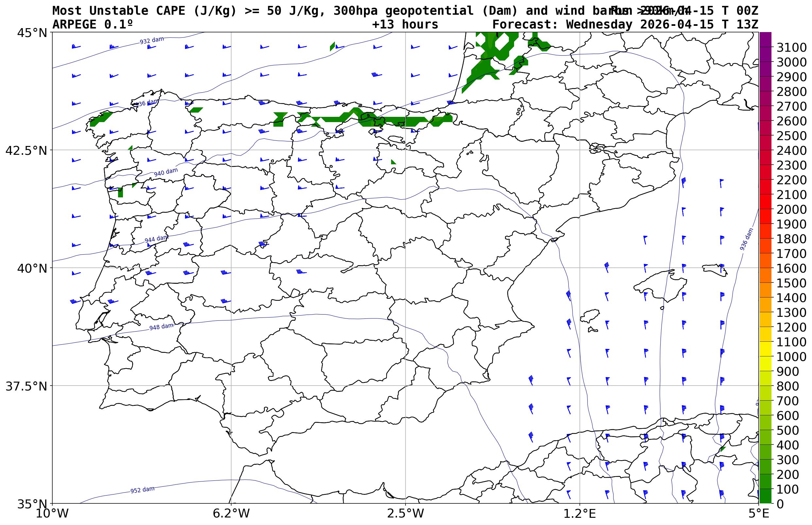Click the "944 dam" contour label
The width and height of the screenshot is (812, 525).
tap(156, 239)
